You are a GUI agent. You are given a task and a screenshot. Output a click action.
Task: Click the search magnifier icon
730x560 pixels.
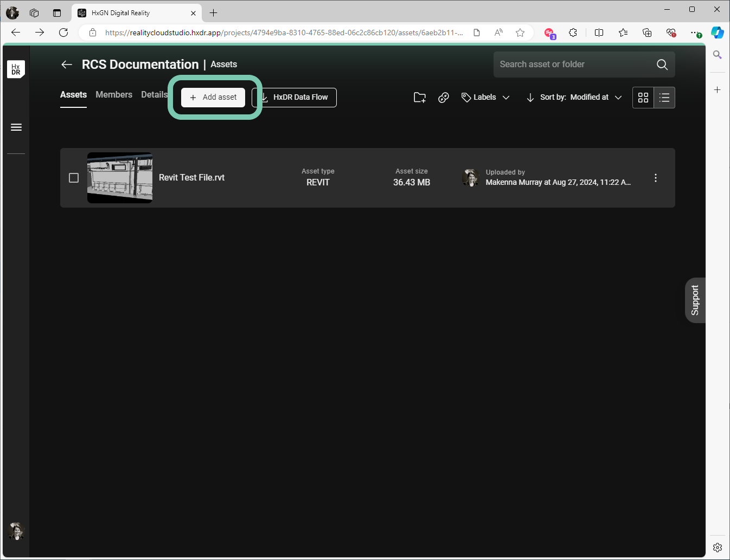click(662, 65)
